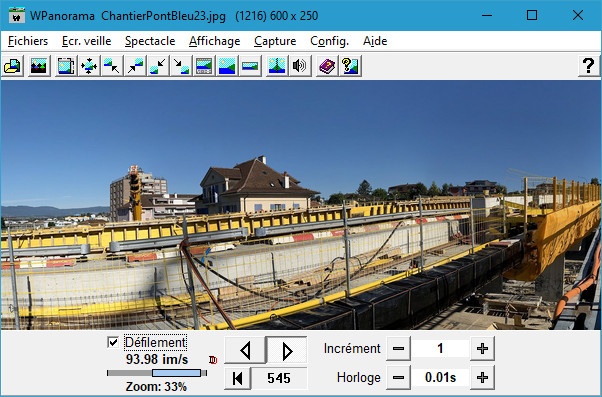This screenshot has width=602, height=397.
Task: Toggle sound with the speaker icon
Action: pos(300,66)
